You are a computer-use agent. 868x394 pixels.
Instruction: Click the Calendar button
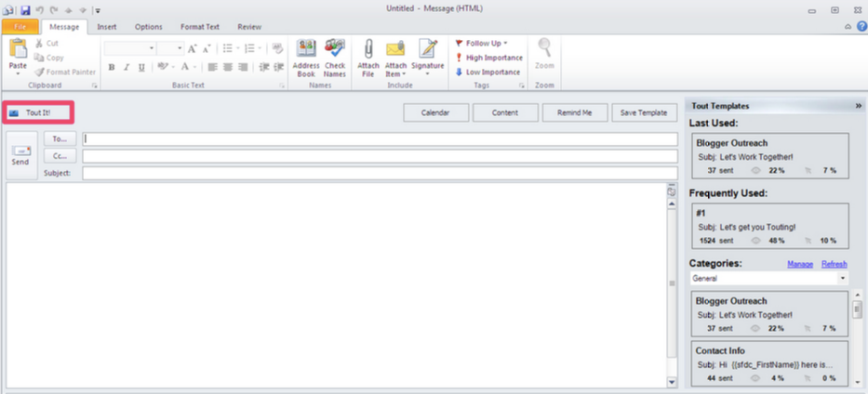(x=435, y=112)
